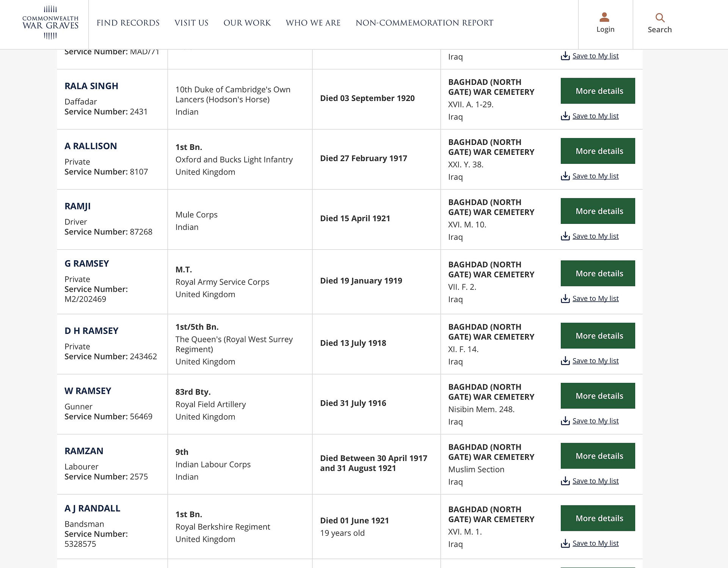The width and height of the screenshot is (728, 568).
Task: Save A J Randall to My list
Action: pos(595,543)
